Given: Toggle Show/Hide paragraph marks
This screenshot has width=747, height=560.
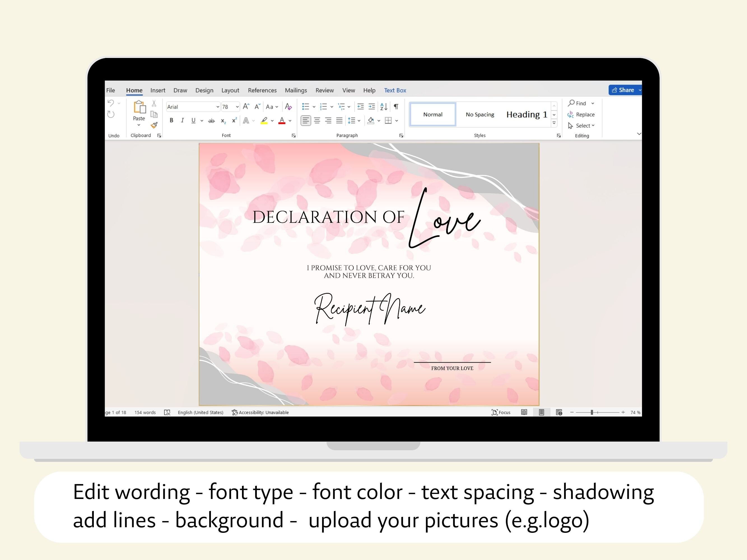Looking at the screenshot, I should click(396, 106).
